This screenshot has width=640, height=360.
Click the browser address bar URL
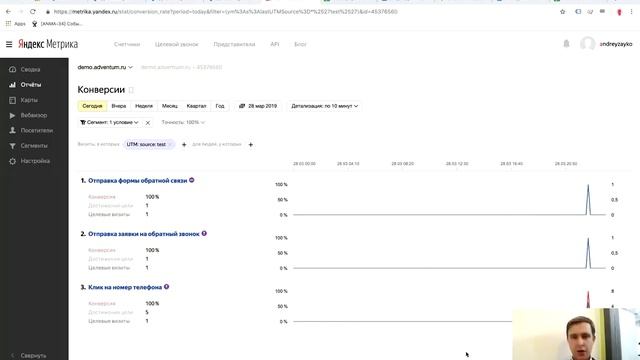pyautogui.click(x=226, y=12)
